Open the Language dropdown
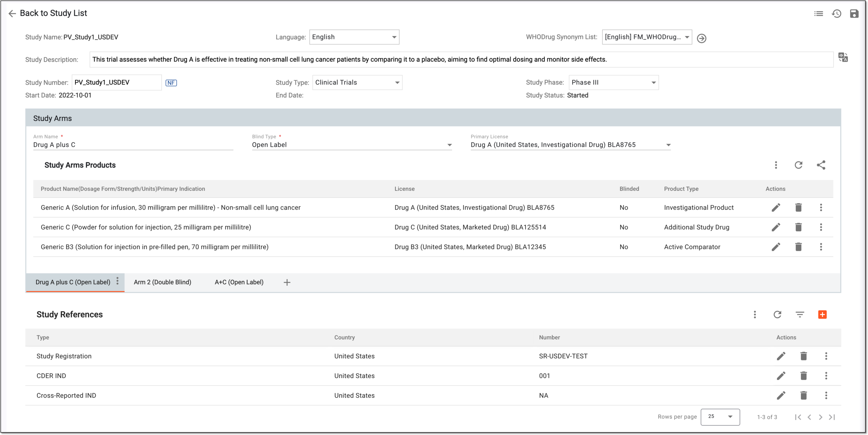The width and height of the screenshot is (868, 435). pos(354,37)
